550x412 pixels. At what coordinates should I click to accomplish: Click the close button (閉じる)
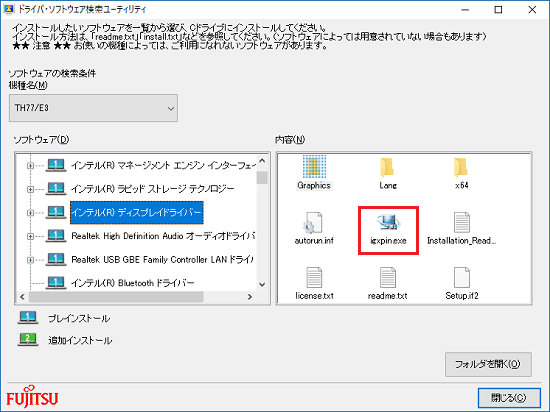tap(509, 398)
